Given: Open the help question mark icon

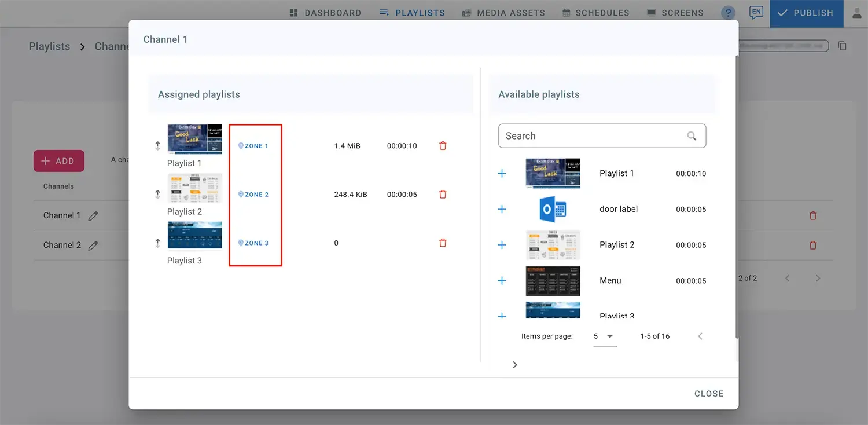Looking at the screenshot, I should pos(728,13).
